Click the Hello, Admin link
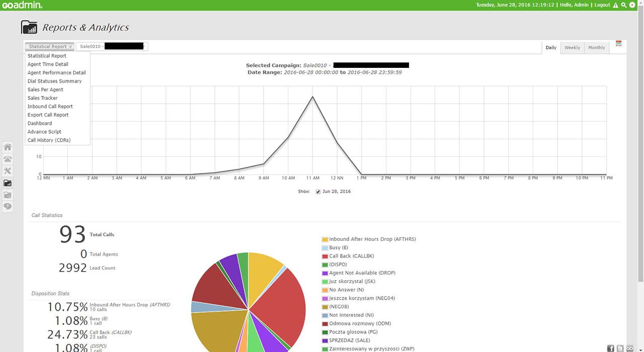 (x=575, y=5)
